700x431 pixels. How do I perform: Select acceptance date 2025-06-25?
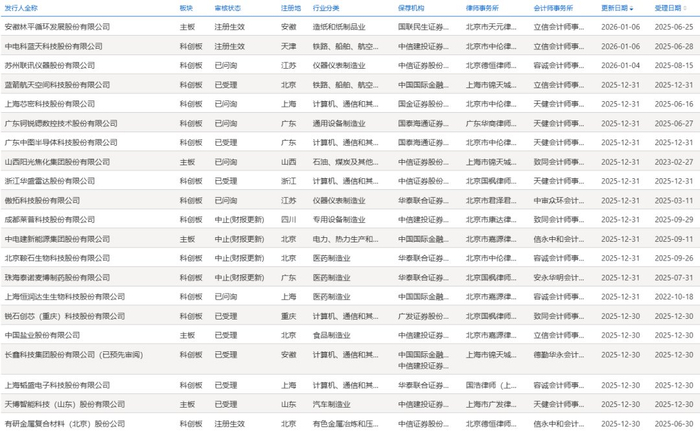point(674,27)
